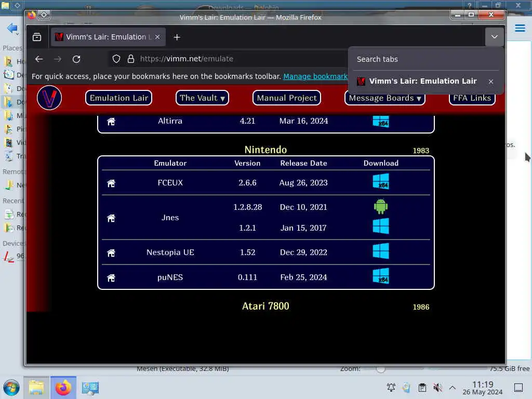Open file manager from taskbar
Screen dimensions: 532x399
coord(36,388)
